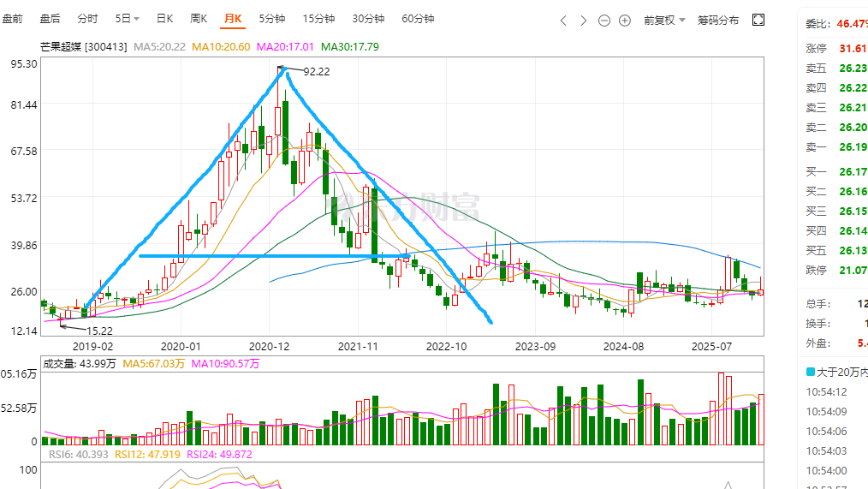Switch to 60分钟 chart tab
Viewport: 868px width, 489px height.
[x=418, y=19]
